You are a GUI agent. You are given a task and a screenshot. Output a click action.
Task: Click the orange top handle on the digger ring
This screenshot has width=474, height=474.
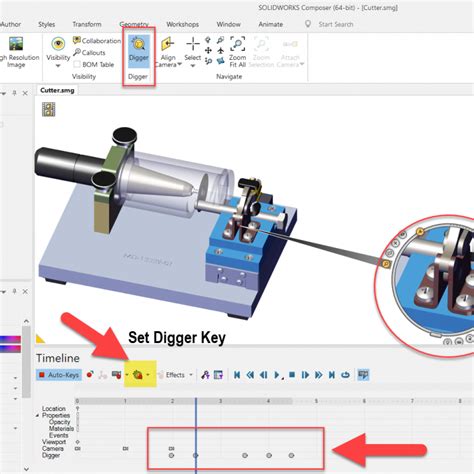point(420,231)
